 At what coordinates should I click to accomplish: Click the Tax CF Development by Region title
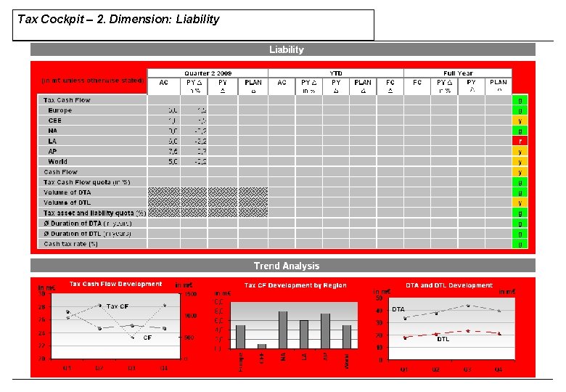(x=295, y=285)
